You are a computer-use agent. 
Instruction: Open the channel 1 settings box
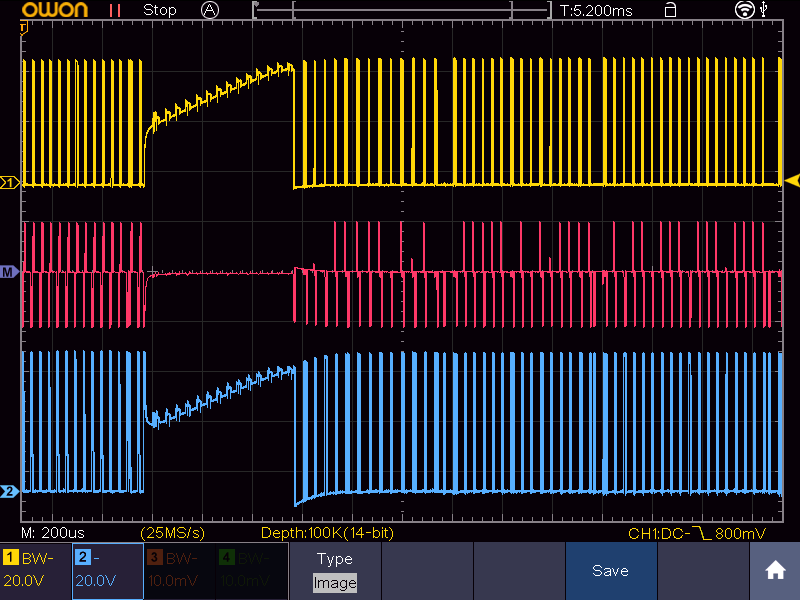(36, 570)
